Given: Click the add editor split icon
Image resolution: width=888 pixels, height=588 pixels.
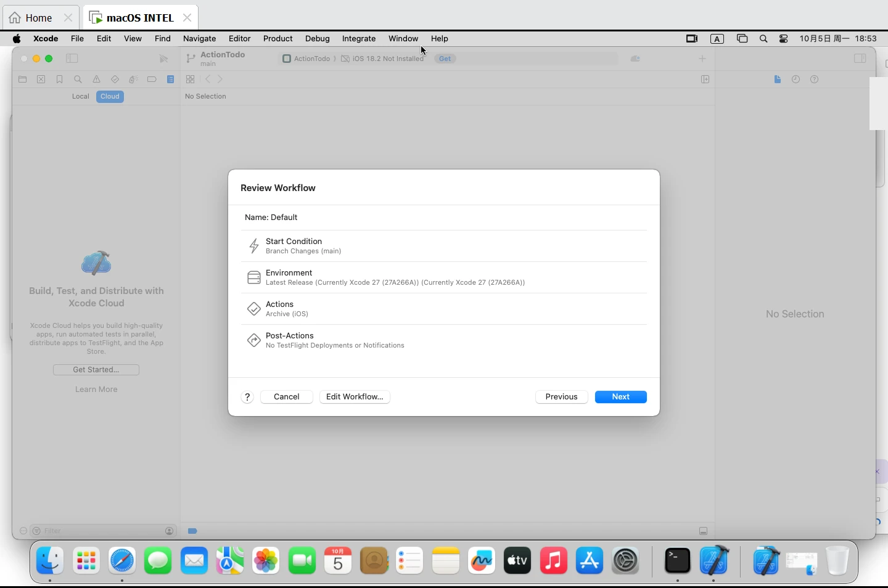Looking at the screenshot, I should tap(705, 80).
